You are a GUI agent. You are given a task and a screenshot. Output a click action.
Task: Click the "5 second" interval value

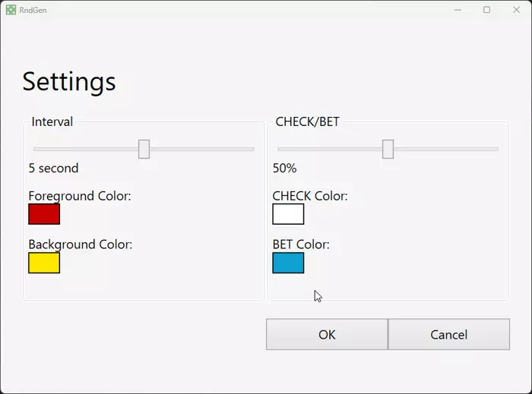pos(53,168)
